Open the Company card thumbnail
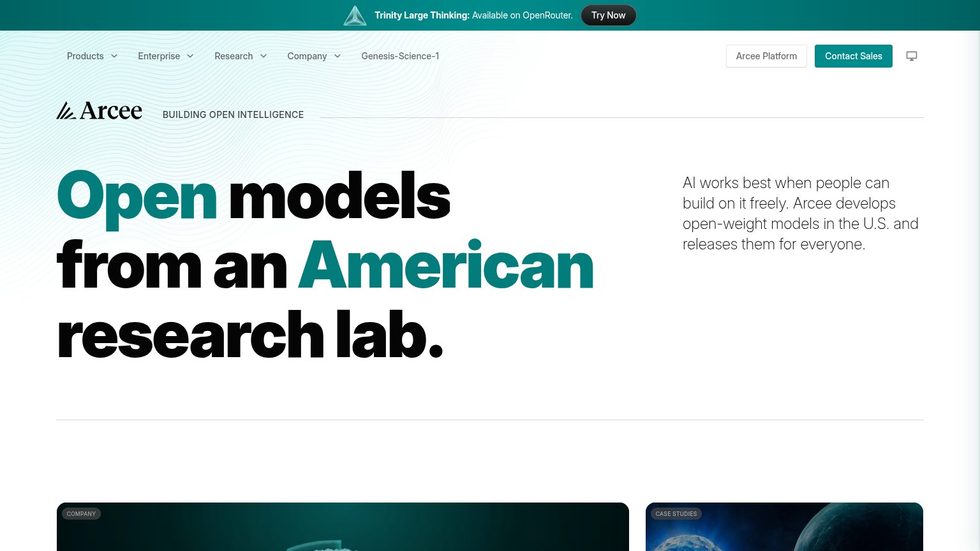 343,527
